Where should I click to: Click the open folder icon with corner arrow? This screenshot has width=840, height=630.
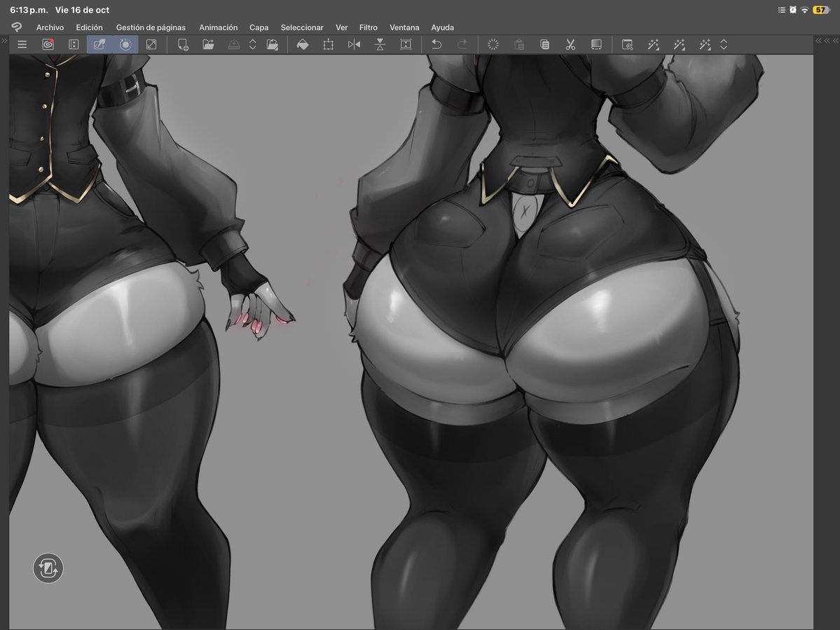tap(272, 44)
